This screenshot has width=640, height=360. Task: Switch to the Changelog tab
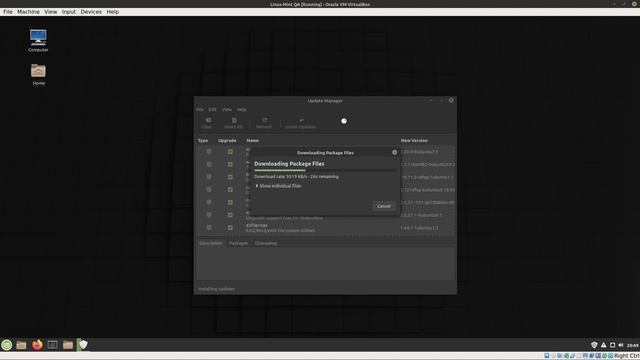click(x=266, y=243)
